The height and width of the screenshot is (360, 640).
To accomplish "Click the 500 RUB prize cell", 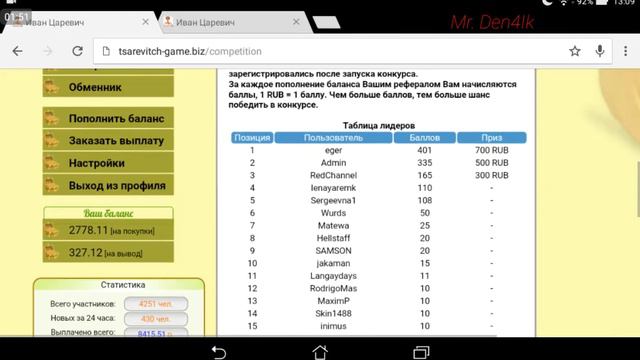I will click(x=491, y=163).
